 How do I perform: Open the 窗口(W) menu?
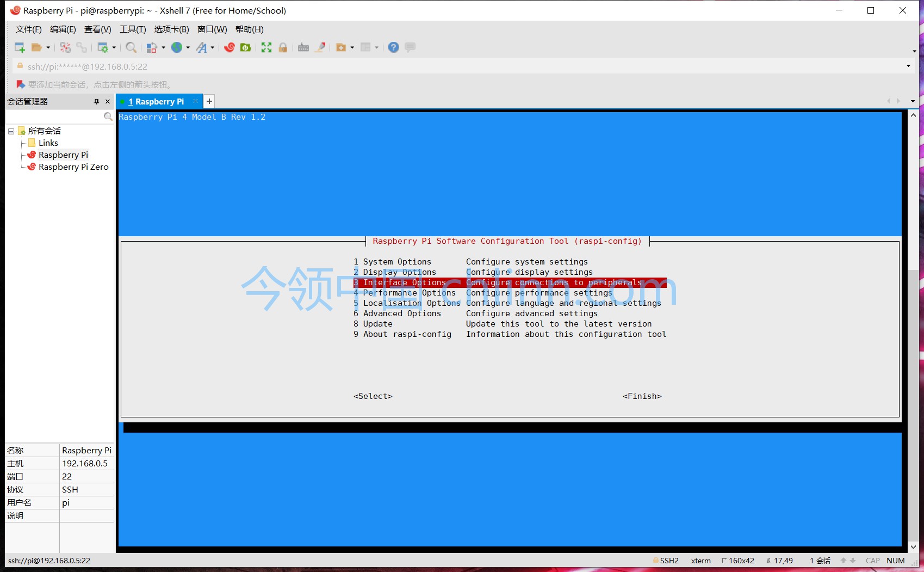[x=212, y=29]
